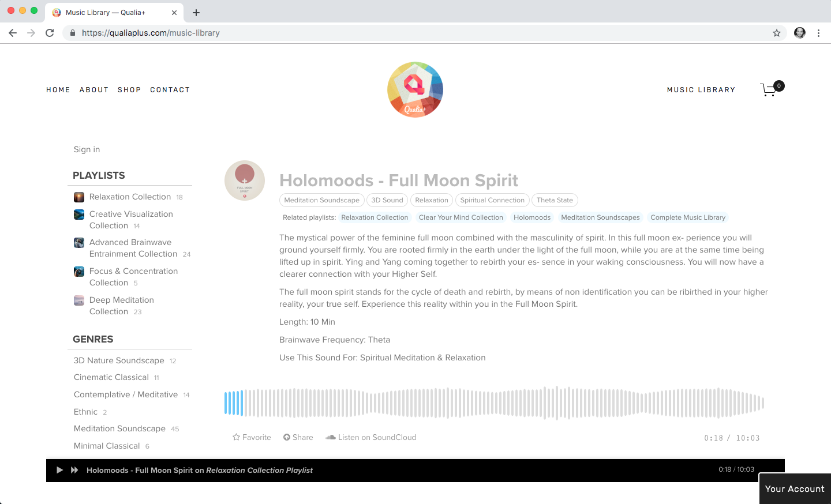831x504 pixels.
Task: Open Listen on SoundCloud link
Action: pyautogui.click(x=370, y=437)
